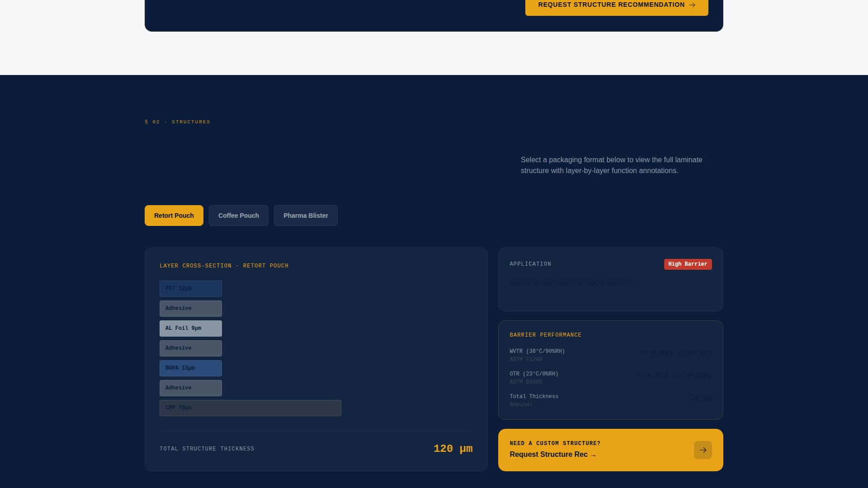This screenshot has height=488, width=868.
Task: Select the AL Foil 9µm layer
Action: click(x=190, y=328)
